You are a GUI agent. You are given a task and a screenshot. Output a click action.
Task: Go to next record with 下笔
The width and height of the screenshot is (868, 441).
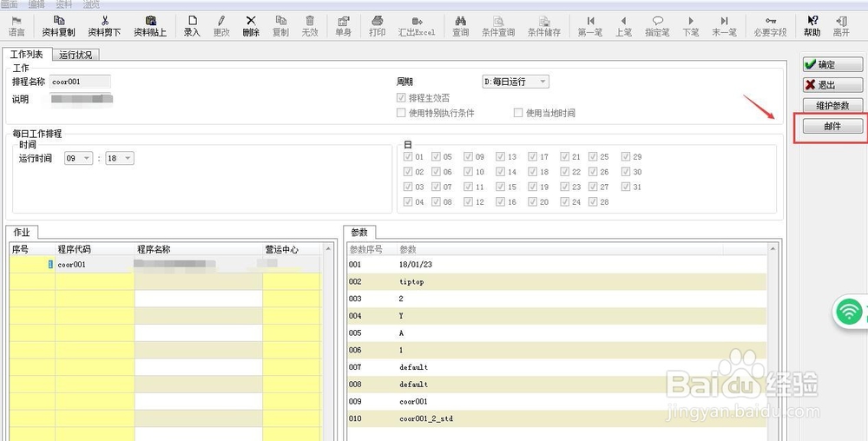click(x=691, y=26)
